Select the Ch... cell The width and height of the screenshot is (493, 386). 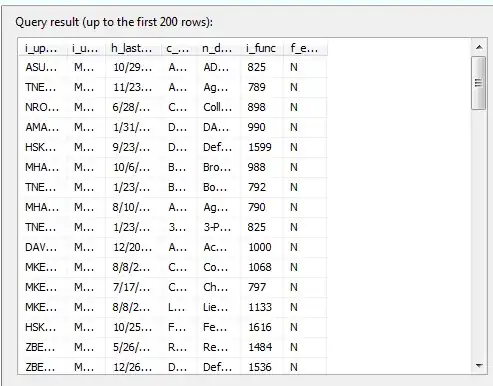(218, 287)
